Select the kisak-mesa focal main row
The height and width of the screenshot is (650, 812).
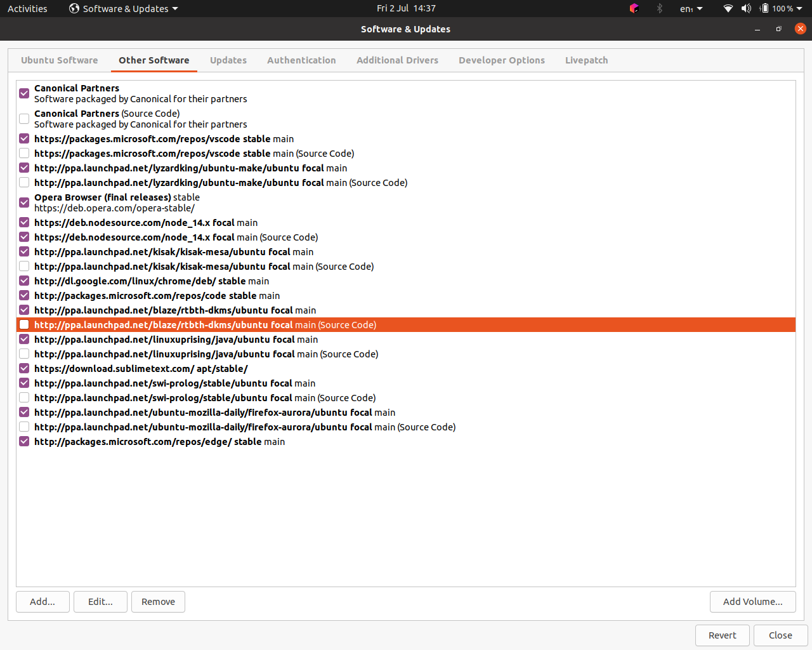[x=406, y=252]
